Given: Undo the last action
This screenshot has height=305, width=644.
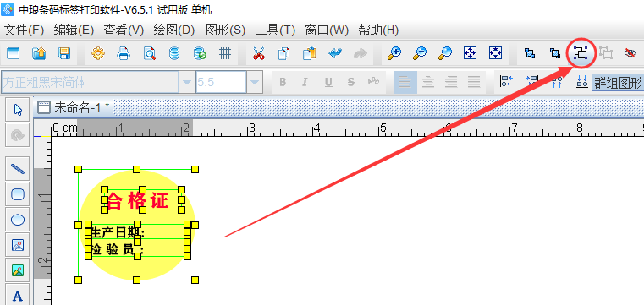Looking at the screenshot, I should (x=335, y=53).
